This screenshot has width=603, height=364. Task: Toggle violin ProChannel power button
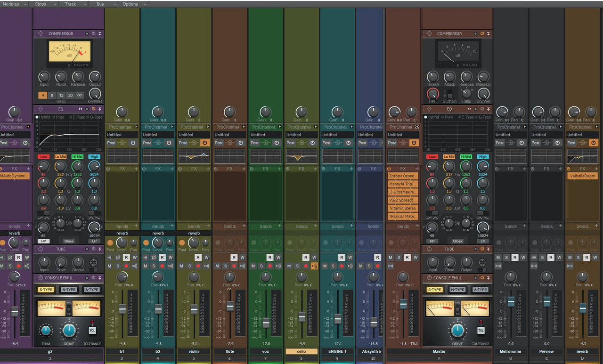(204, 143)
